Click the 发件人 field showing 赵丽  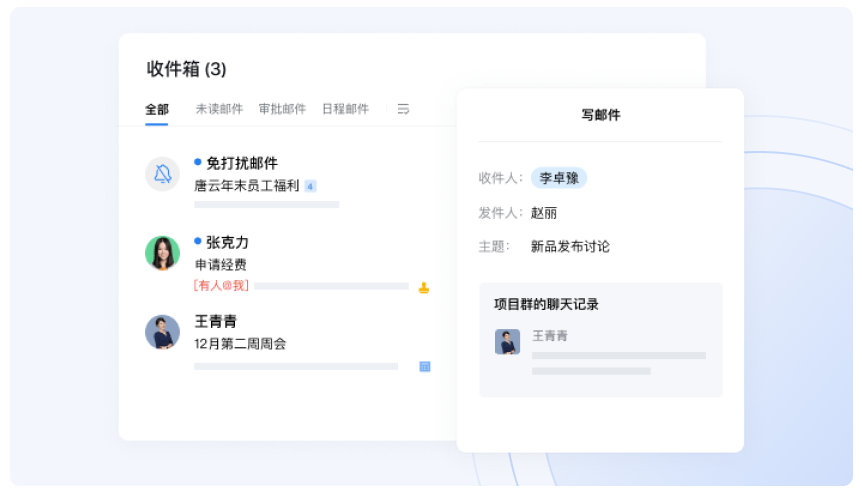(x=544, y=212)
